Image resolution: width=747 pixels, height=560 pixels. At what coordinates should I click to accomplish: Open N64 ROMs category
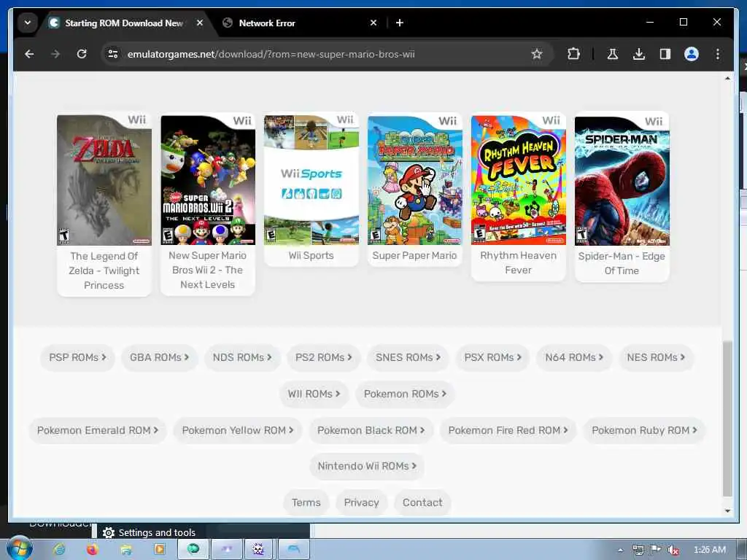574,357
